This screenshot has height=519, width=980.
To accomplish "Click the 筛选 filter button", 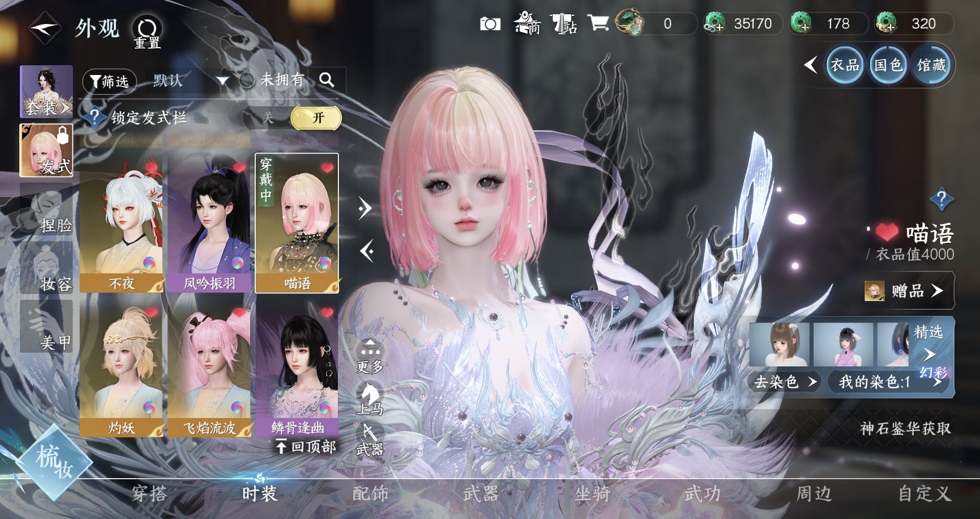I will (x=109, y=81).
